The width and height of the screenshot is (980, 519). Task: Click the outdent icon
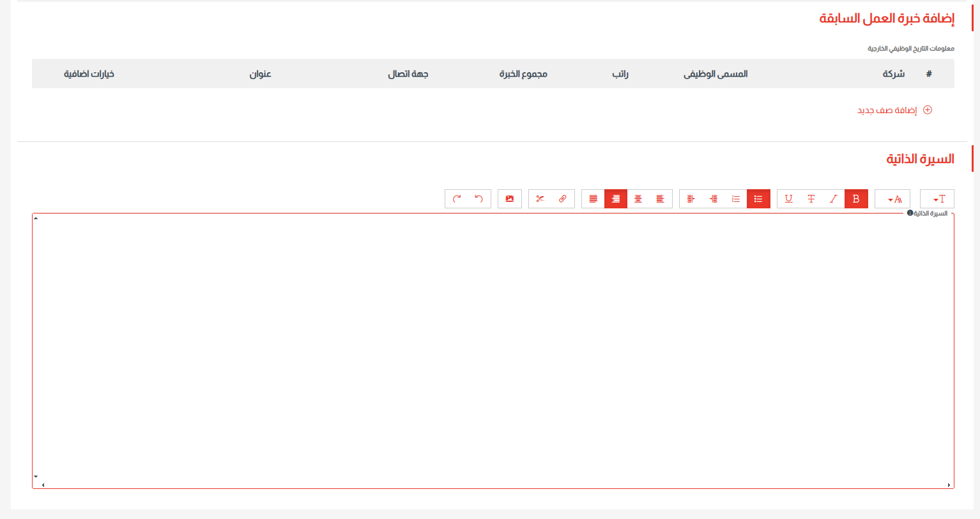[714, 199]
